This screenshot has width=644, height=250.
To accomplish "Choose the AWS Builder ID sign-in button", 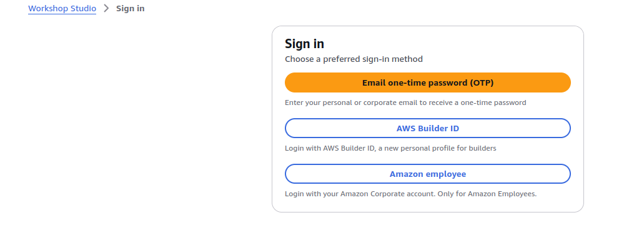I will pos(427,128).
